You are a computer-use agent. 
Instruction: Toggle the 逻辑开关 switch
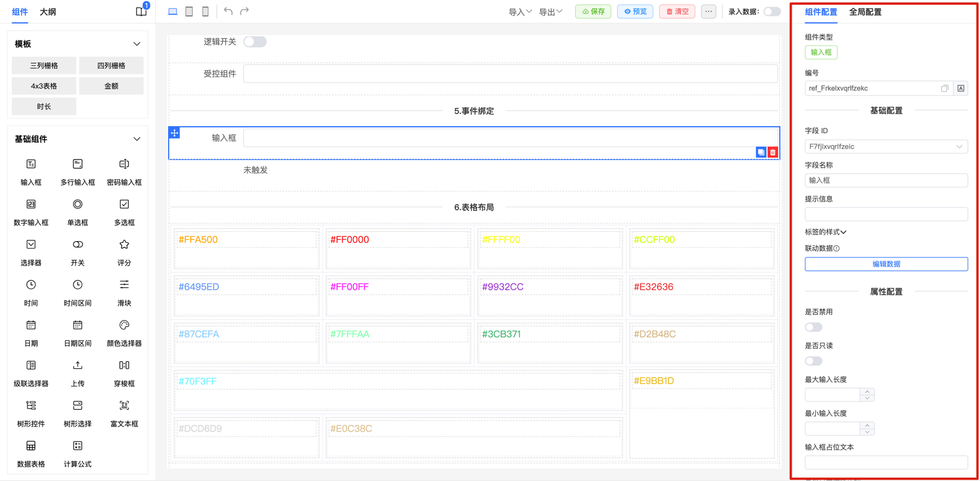255,42
